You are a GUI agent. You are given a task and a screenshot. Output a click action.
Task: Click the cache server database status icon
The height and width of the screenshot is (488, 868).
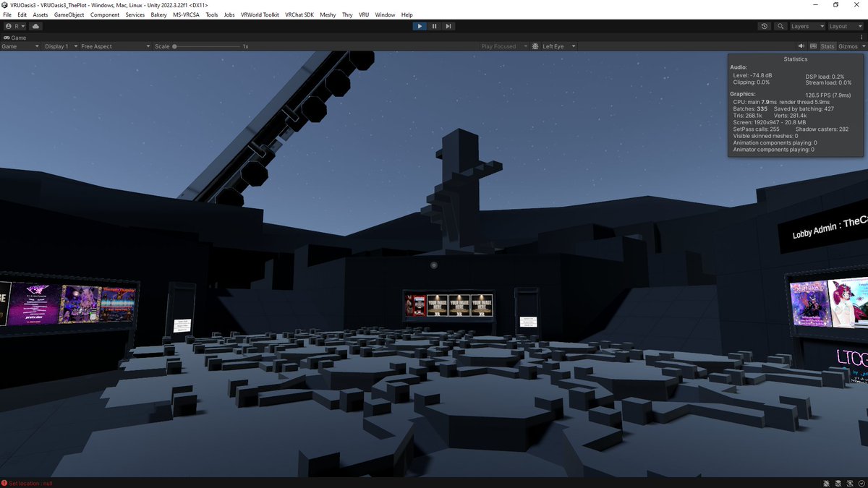(838, 483)
